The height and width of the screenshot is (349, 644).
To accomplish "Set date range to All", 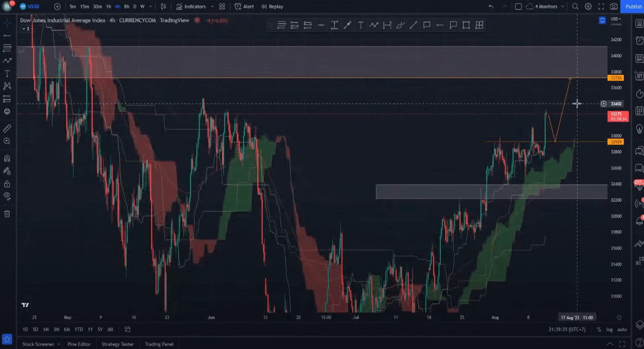I will [x=110, y=329].
